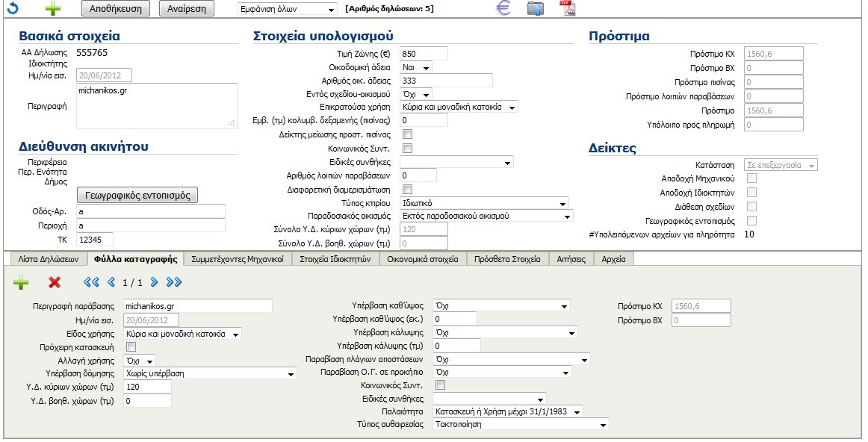Click Περιοχή field
868x442 pixels.
click(x=151, y=225)
